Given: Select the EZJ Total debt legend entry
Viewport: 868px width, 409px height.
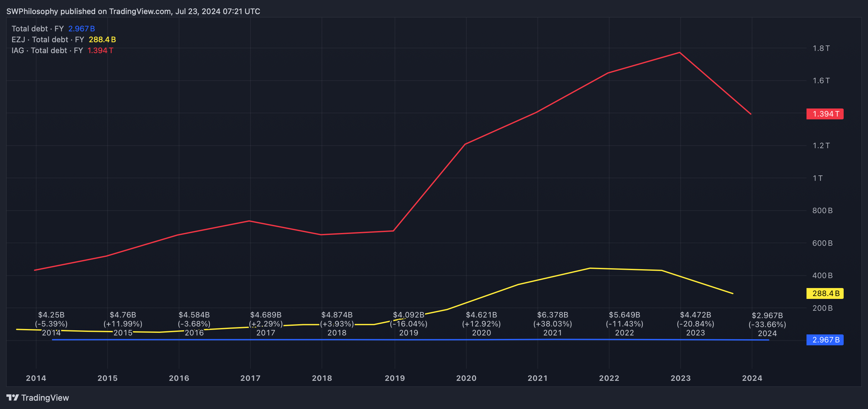Looking at the screenshot, I should 47,39.
